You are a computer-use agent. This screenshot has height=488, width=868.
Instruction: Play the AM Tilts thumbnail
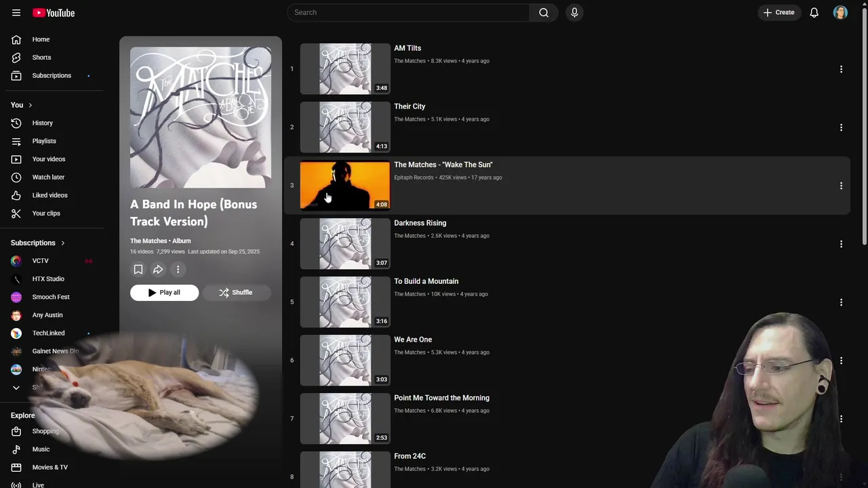345,68
